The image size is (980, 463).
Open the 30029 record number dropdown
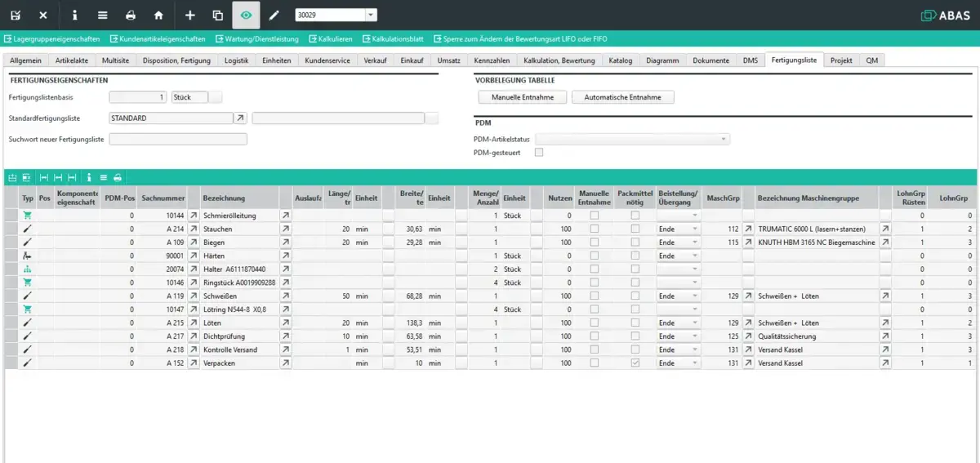pos(371,15)
